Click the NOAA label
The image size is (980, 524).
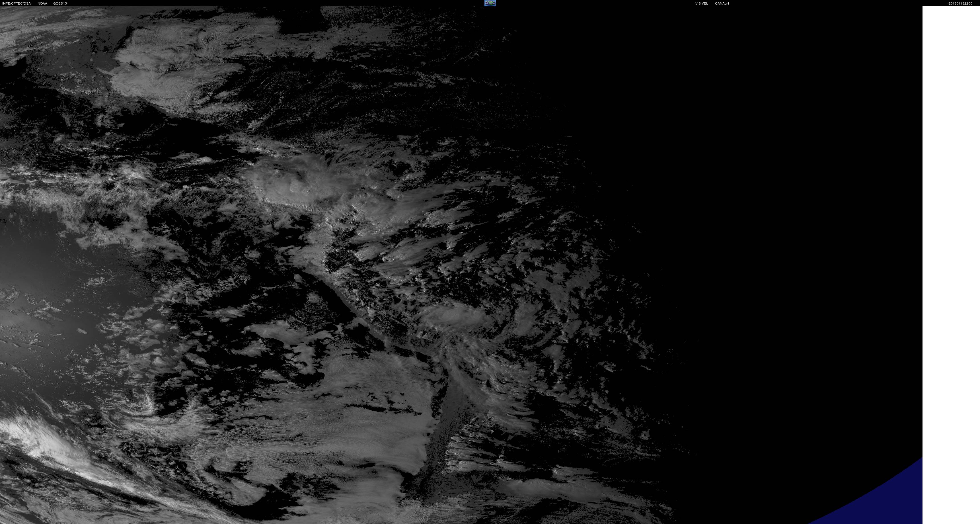point(42,3)
